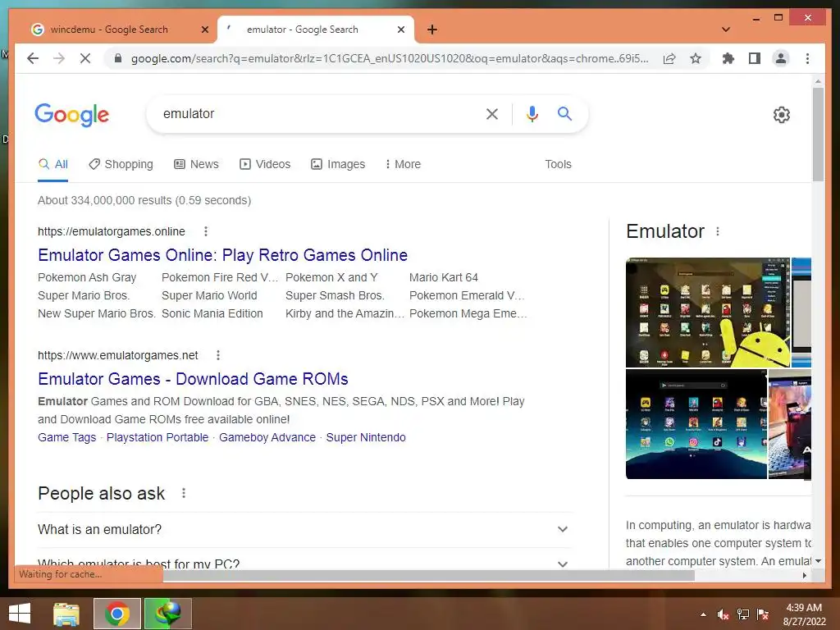The height and width of the screenshot is (630, 840).
Task: Click the padlock site info icon
Action: [x=118, y=58]
